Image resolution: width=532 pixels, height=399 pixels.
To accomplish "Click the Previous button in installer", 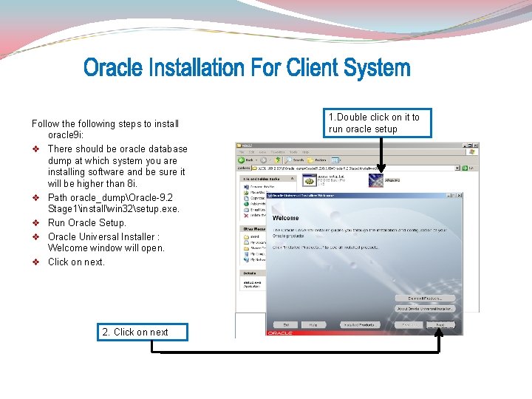I will 409,325.
